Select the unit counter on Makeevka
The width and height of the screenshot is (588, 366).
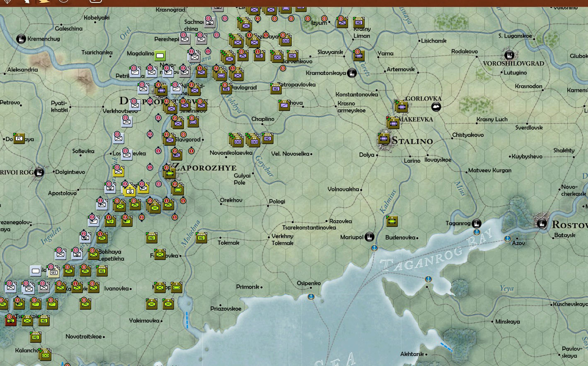point(393,122)
